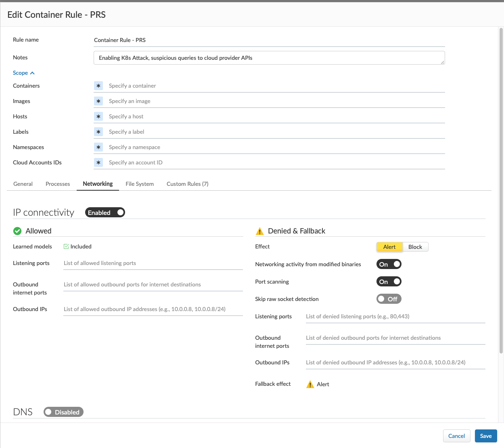
Task: Enable Skip raw socket detection
Action: coord(389,299)
